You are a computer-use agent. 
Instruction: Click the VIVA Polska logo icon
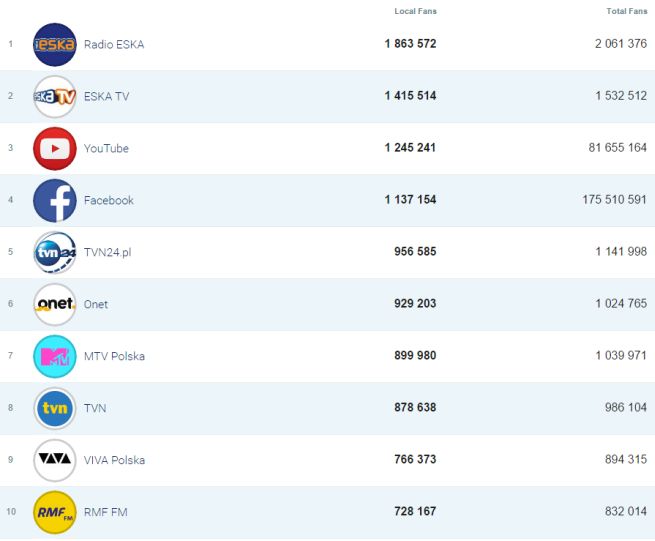click(x=54, y=461)
